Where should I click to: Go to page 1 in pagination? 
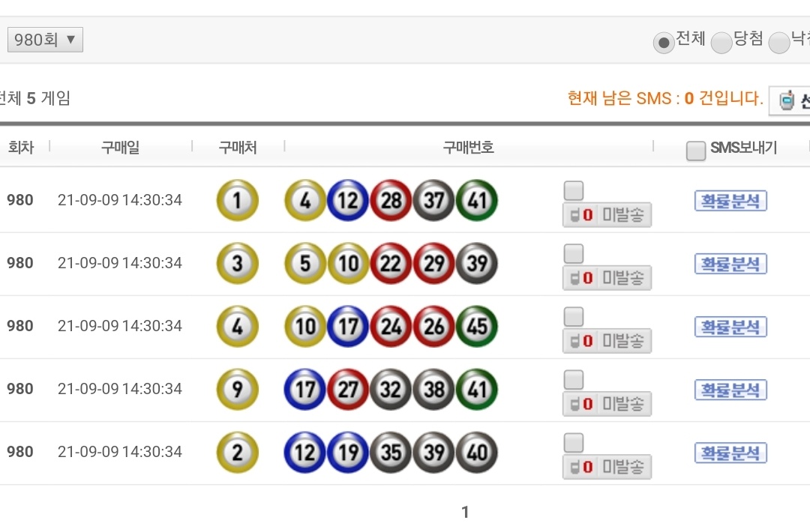coord(465,512)
